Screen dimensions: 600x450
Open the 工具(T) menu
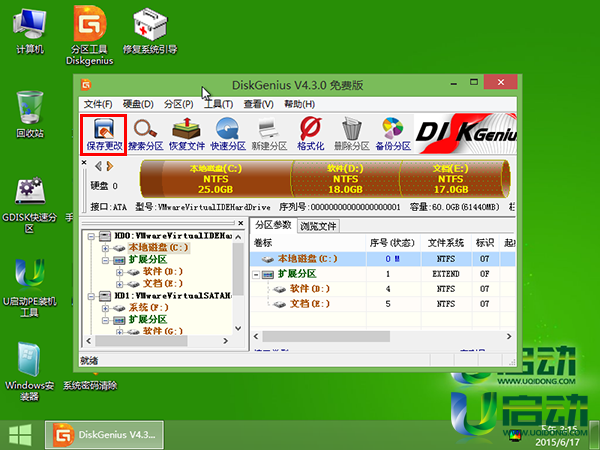click(x=218, y=104)
